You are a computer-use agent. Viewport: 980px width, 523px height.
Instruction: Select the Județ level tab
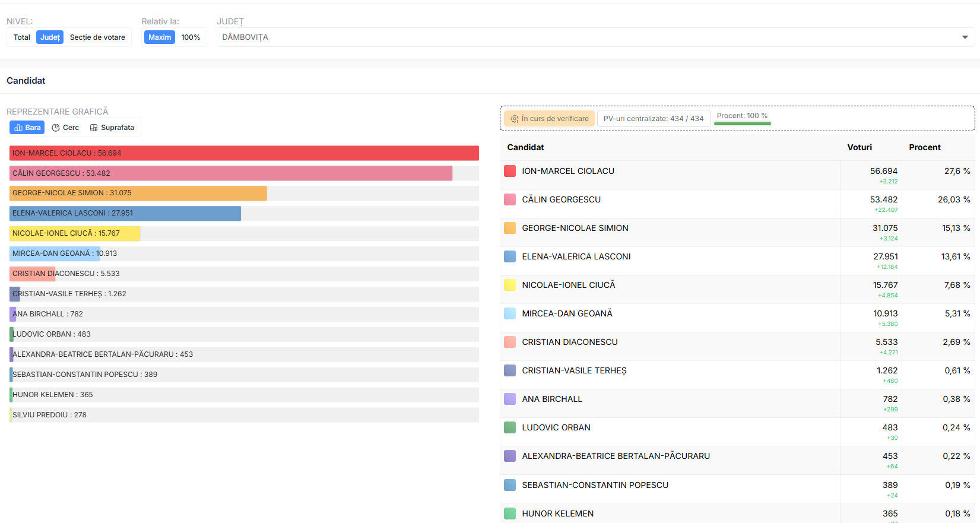coord(50,37)
